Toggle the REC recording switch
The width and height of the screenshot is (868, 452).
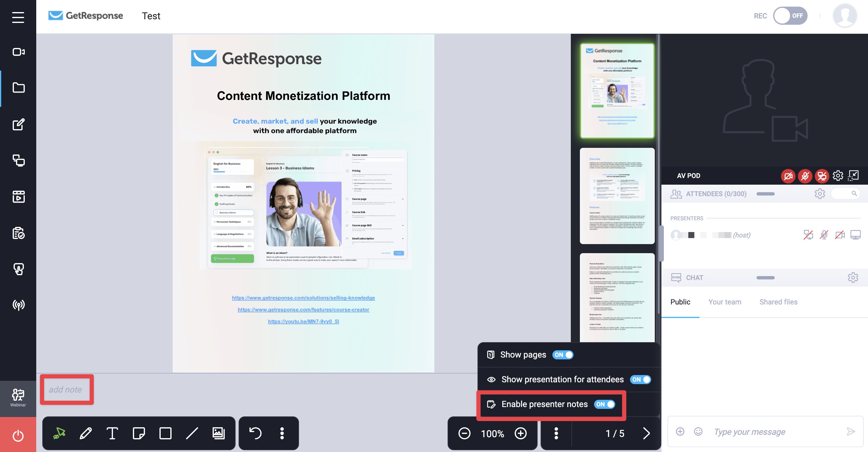790,16
